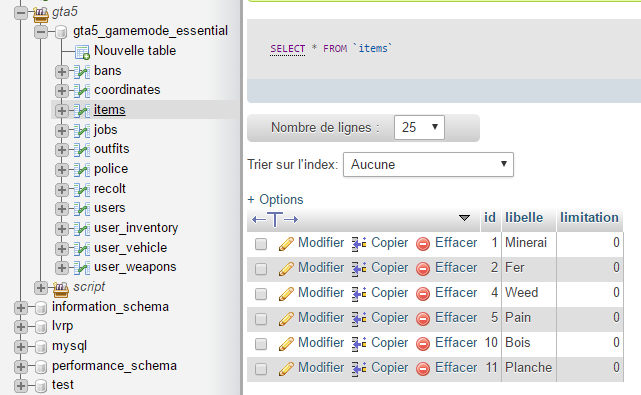Click the red Effacer icon for Planche
This screenshot has height=395, width=641.
[423, 369]
